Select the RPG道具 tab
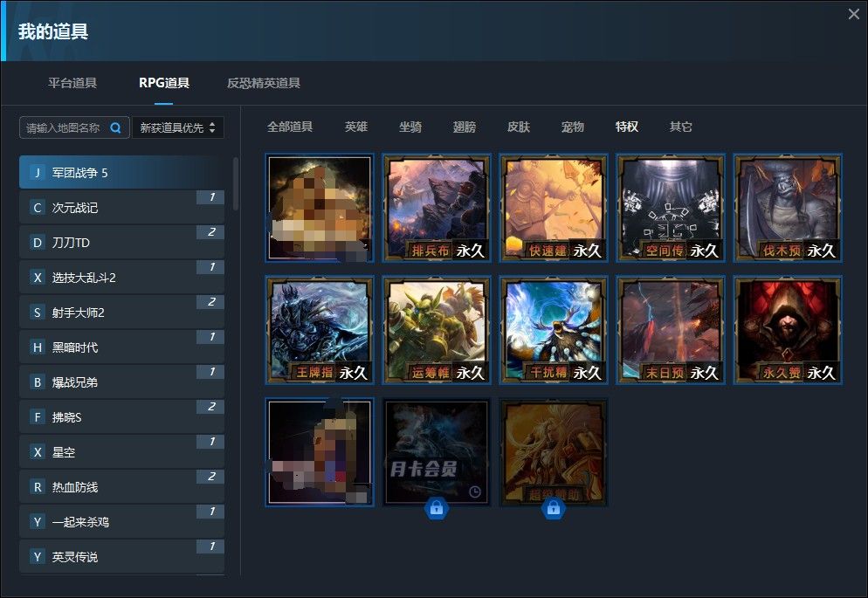 pyautogui.click(x=164, y=83)
